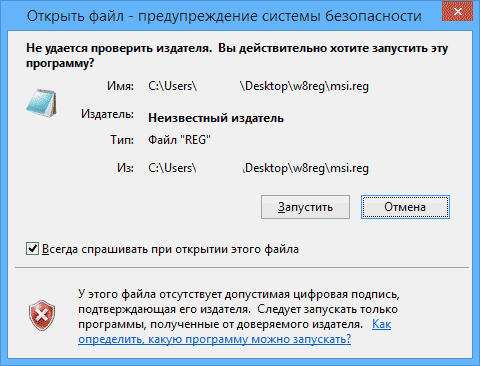
Task: Click the 'Неизвестный издатель' publisher text
Action: 216,118
